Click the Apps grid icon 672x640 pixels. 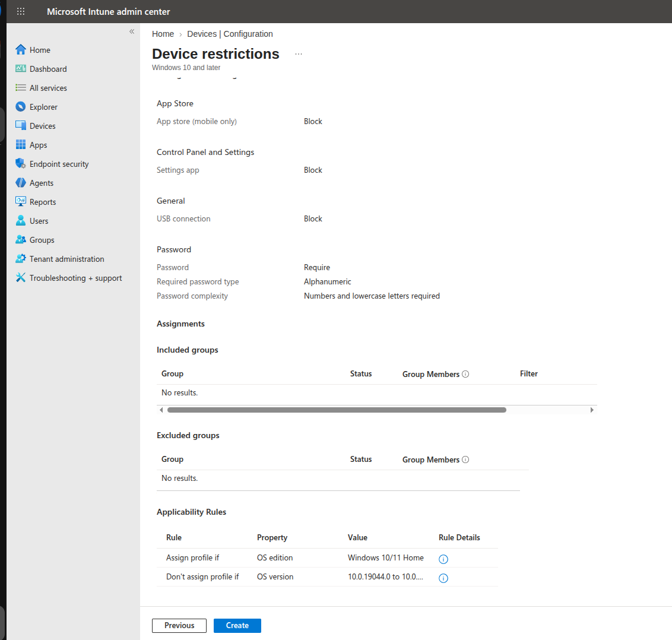pyautogui.click(x=21, y=144)
